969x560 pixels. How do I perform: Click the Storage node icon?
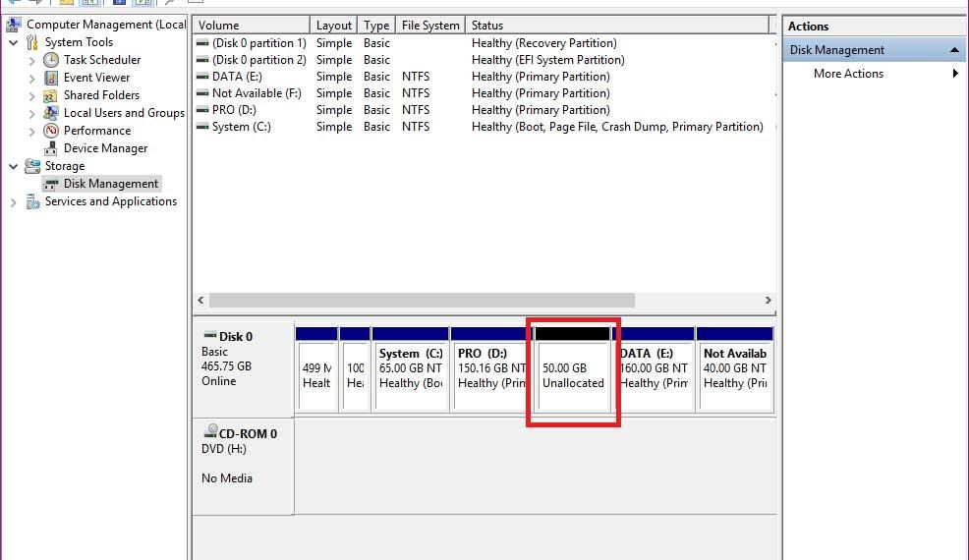pyautogui.click(x=32, y=166)
